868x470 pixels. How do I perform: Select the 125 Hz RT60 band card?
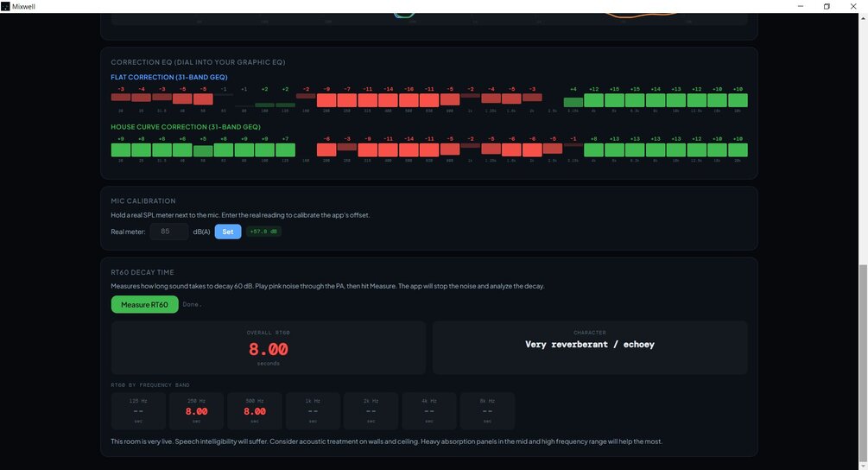tap(138, 411)
